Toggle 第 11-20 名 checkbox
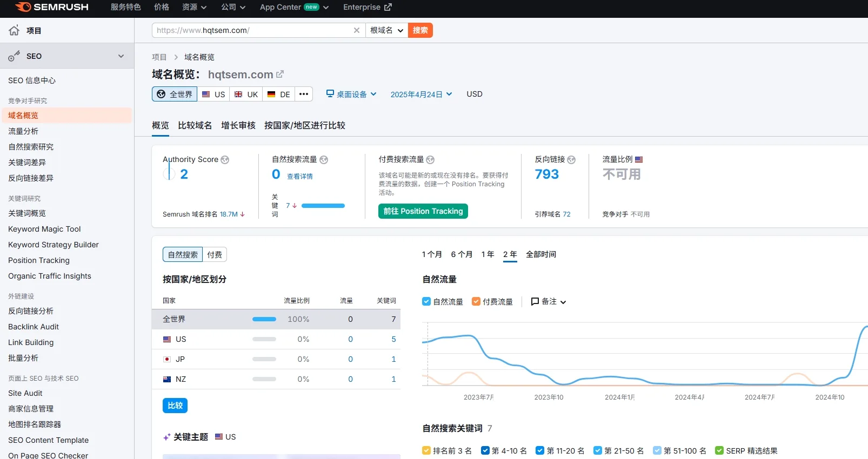The image size is (868, 459). (x=540, y=450)
